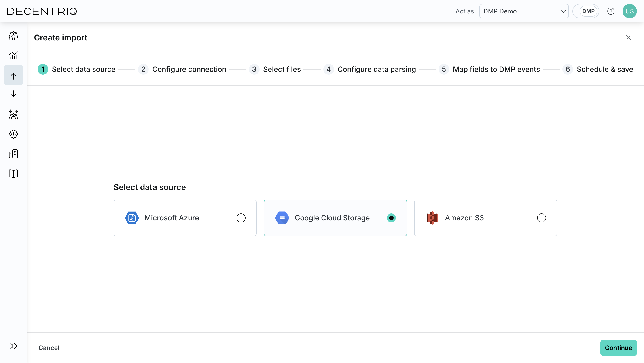Screen dimensions: 644x363
Task: Open the code gear settings icon in sidebar
Action: tap(13, 134)
